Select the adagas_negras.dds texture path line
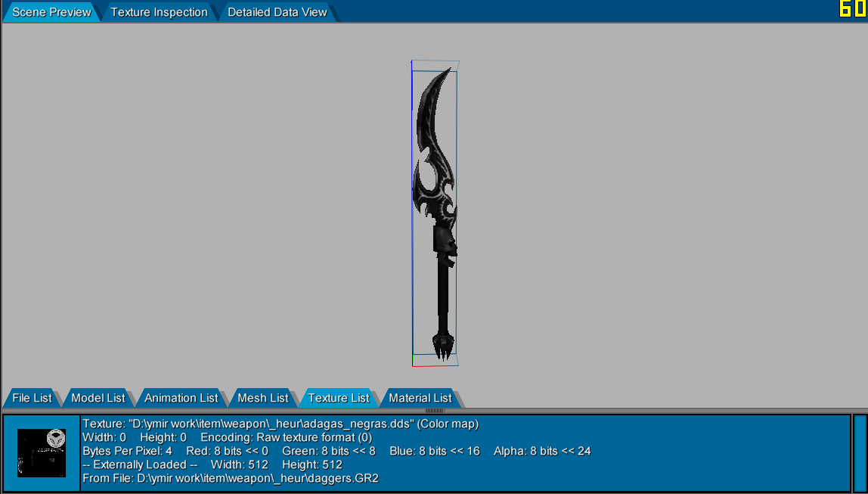The image size is (868, 494). click(280, 424)
